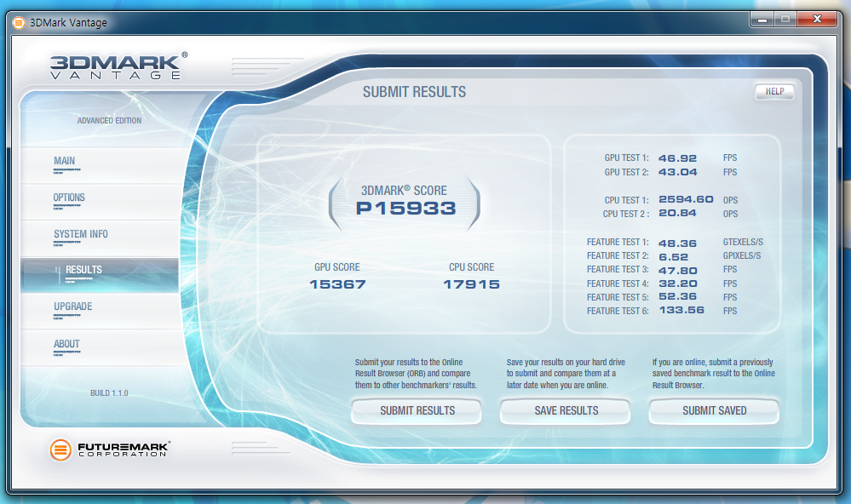Click the GPIXELS/S unit label
The image size is (851, 504).
(x=742, y=255)
